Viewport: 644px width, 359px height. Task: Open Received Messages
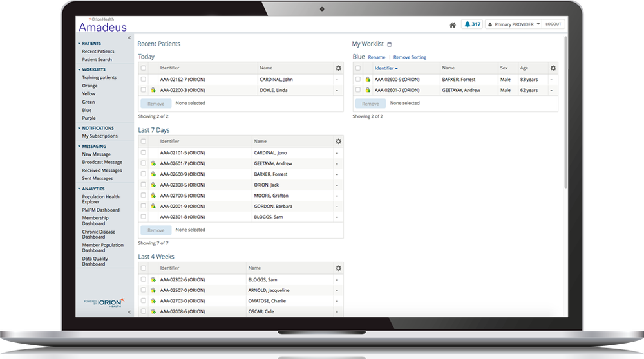coord(102,170)
